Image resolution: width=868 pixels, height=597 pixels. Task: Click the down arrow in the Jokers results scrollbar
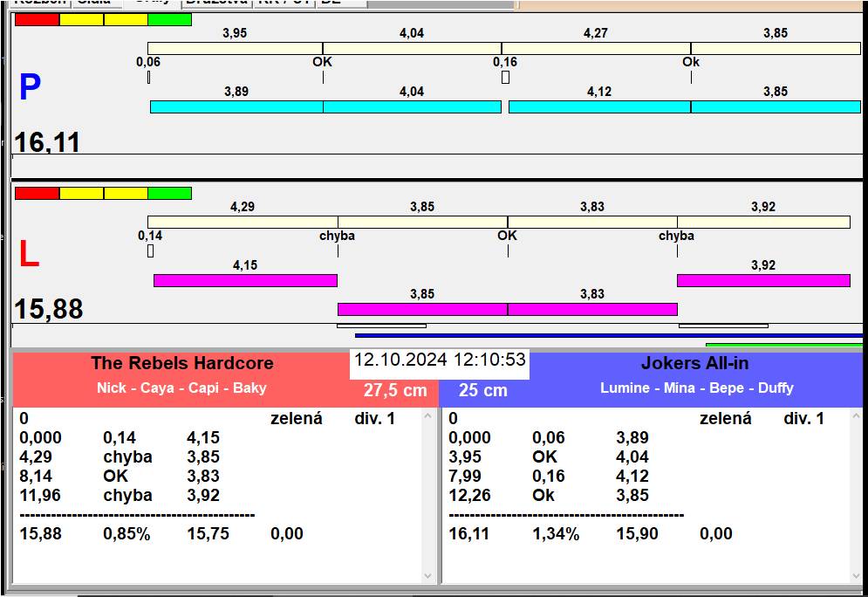(x=857, y=576)
